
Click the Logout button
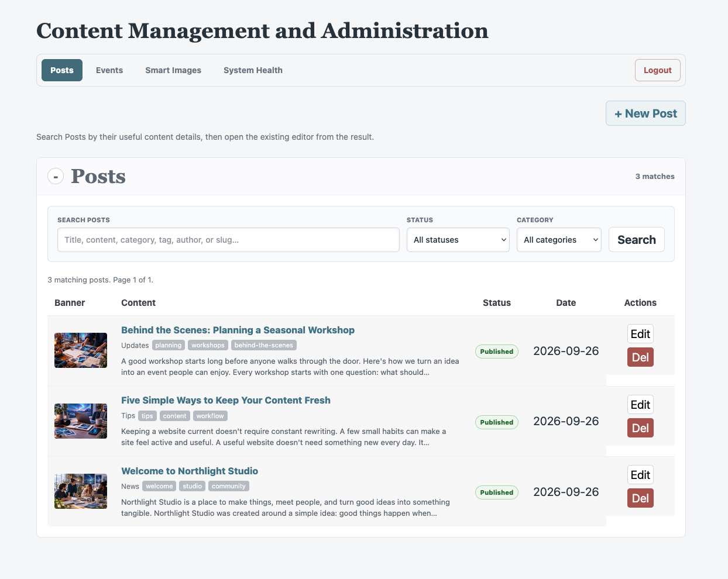pos(657,70)
